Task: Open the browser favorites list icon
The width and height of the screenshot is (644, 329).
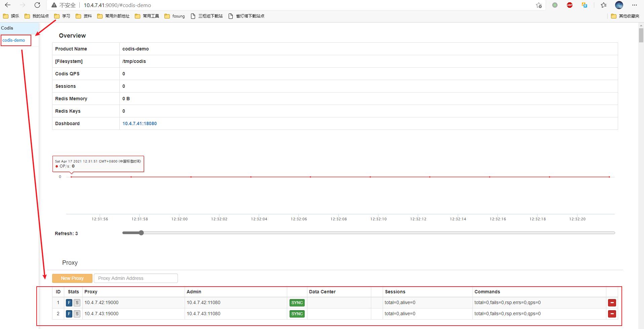Action: click(x=604, y=5)
